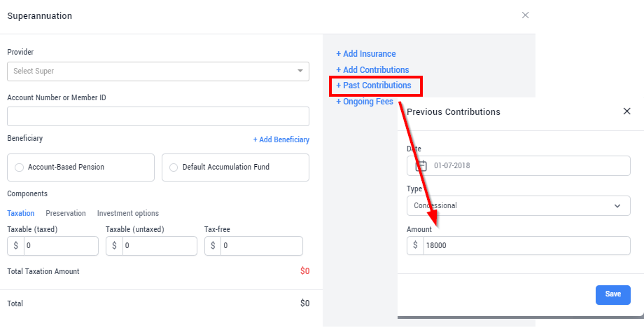Expand the Concessional type dropdown
This screenshot has height=328, width=644.
518,205
